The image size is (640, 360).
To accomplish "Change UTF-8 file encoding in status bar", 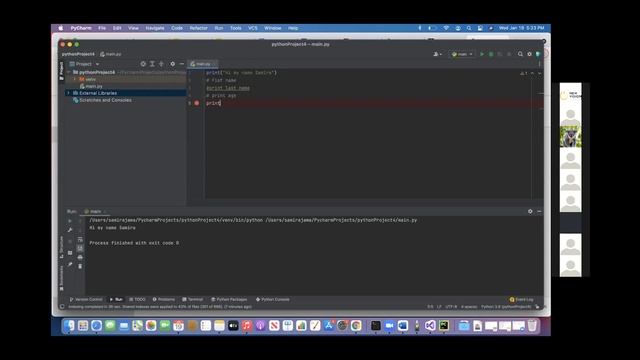I will click(x=451, y=307).
